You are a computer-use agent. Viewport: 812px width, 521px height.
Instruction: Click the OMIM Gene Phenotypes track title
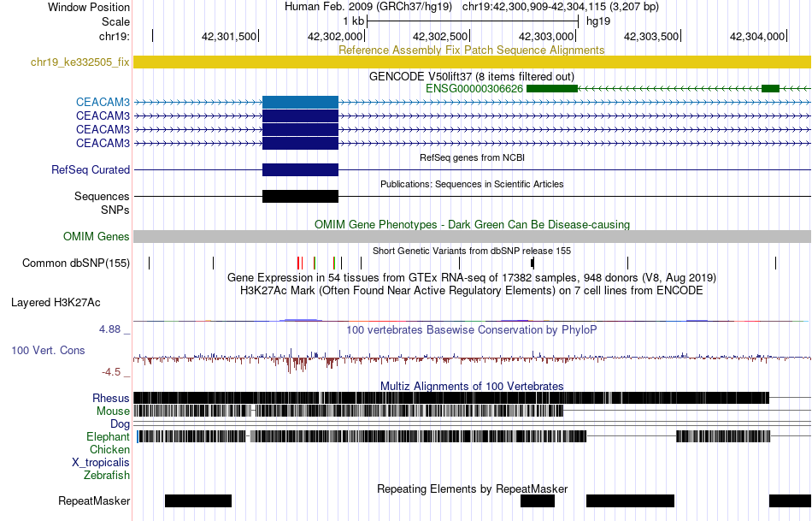coord(472,224)
